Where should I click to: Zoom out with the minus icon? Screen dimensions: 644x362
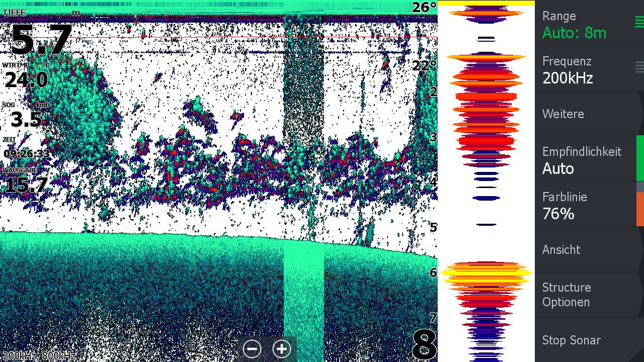click(252, 348)
